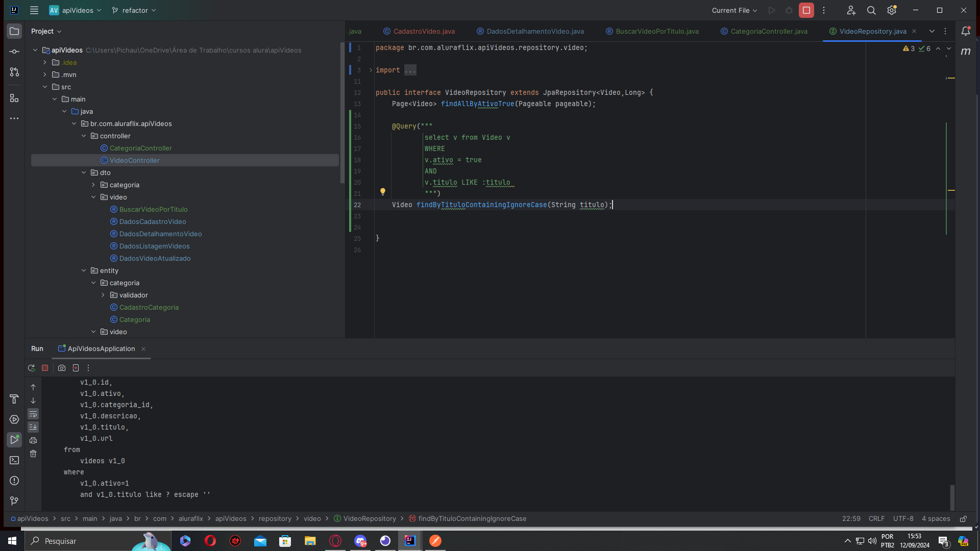Clear all console output with trash icon
This screenshot has width=980, height=551.
[x=33, y=454]
